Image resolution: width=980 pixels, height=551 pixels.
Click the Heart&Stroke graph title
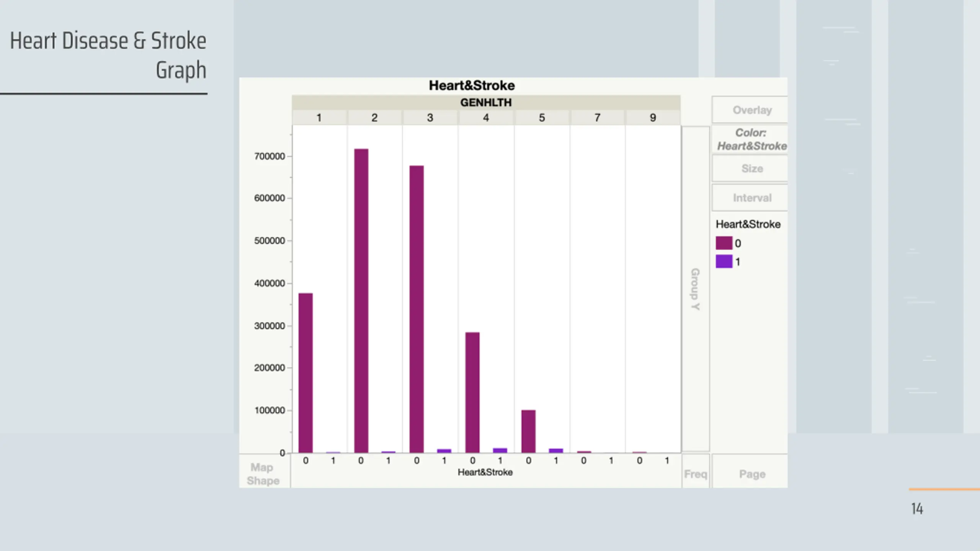[x=472, y=85]
